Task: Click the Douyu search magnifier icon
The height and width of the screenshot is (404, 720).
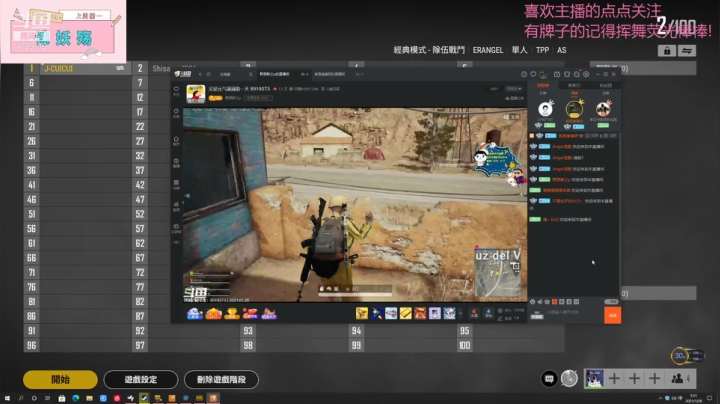Action: (250, 74)
